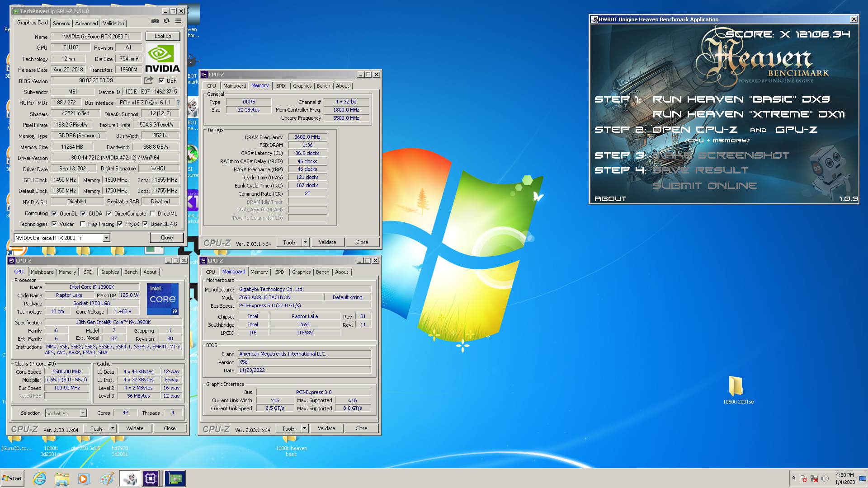This screenshot has width=868, height=488.
Task: Switch to the Advanced tab in GPU-Z
Action: (x=86, y=23)
